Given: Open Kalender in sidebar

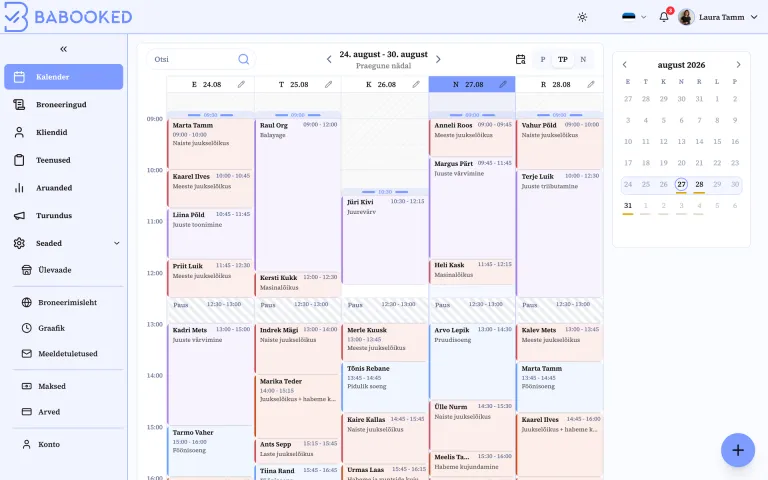Looking at the screenshot, I should [64, 77].
